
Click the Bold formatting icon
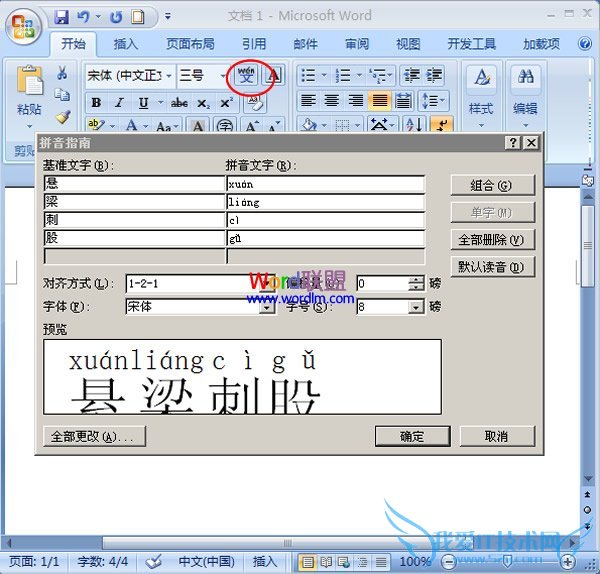[97, 103]
